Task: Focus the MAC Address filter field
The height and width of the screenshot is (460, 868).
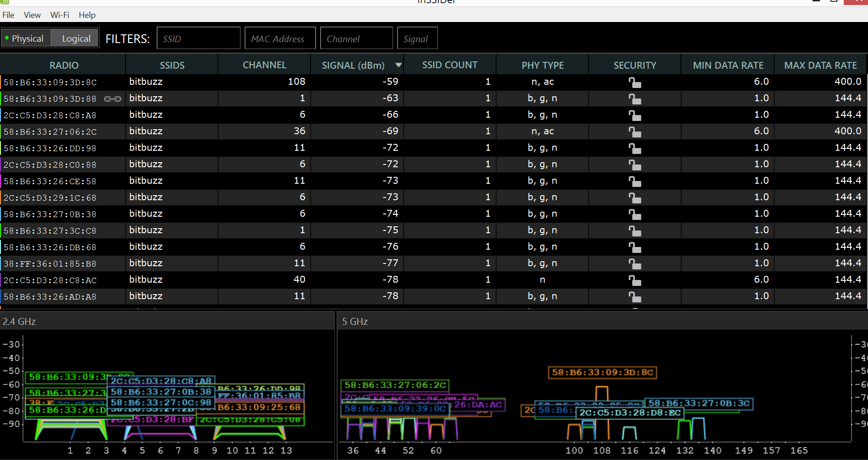Action: 280,38
